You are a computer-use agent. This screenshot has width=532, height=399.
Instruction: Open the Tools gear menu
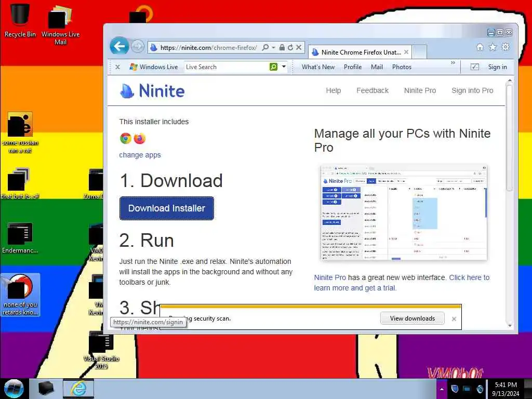(506, 47)
